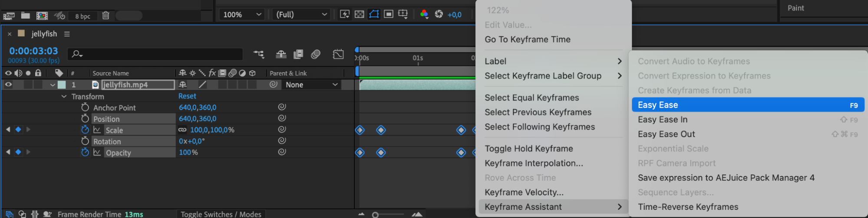Click the Reset Exposure icon
The height and width of the screenshot is (218, 868).
[x=439, y=14]
